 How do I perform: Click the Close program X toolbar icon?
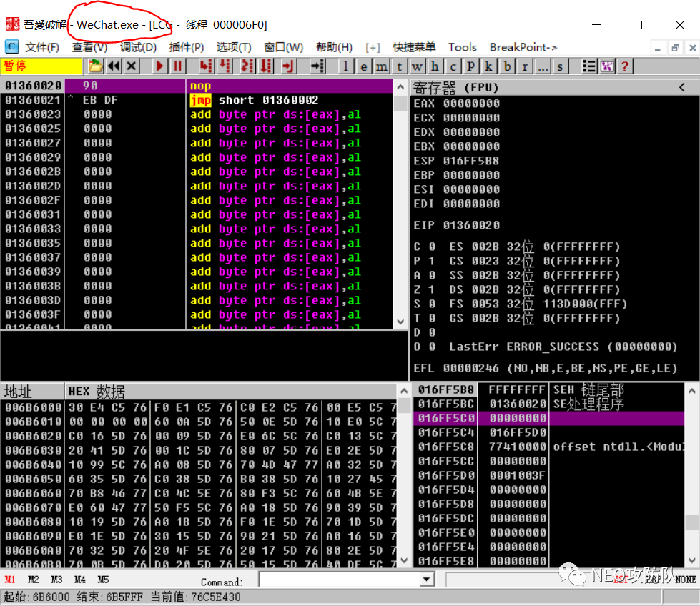click(x=132, y=66)
